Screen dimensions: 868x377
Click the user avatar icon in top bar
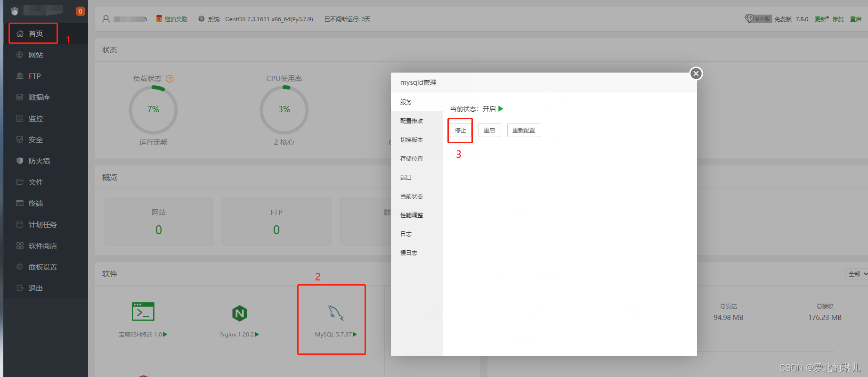click(106, 19)
